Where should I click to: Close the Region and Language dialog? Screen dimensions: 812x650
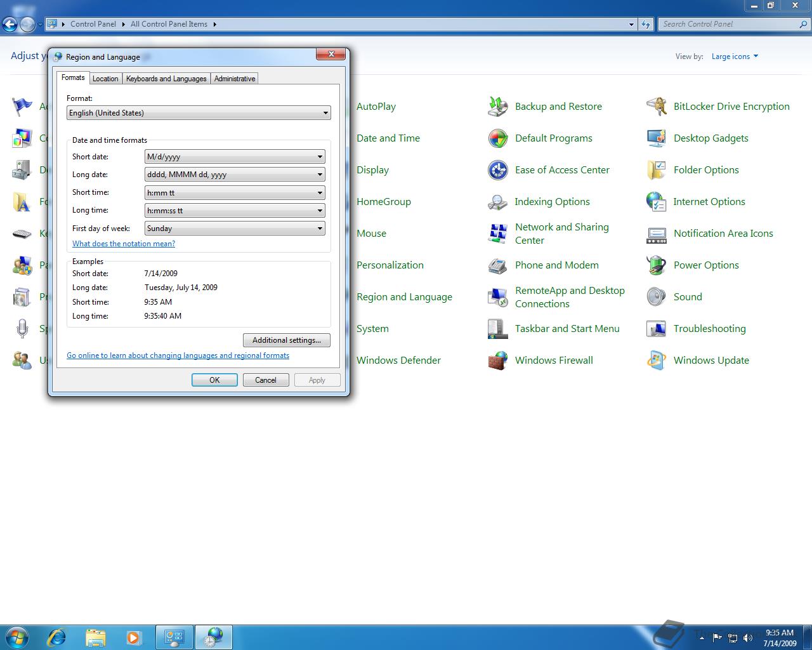(331, 55)
